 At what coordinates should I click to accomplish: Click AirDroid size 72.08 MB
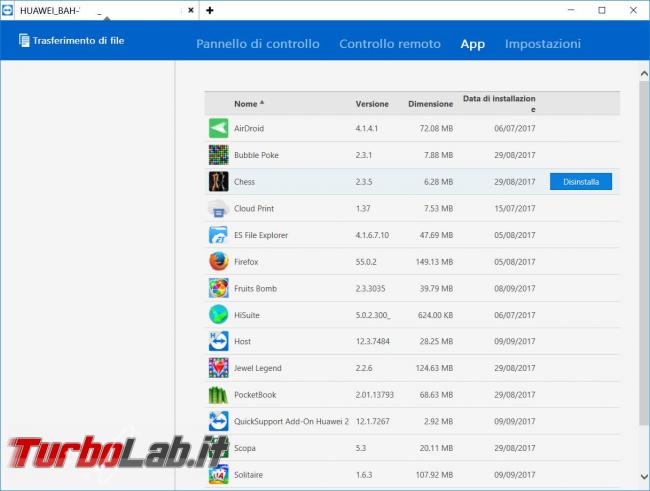pyautogui.click(x=436, y=129)
